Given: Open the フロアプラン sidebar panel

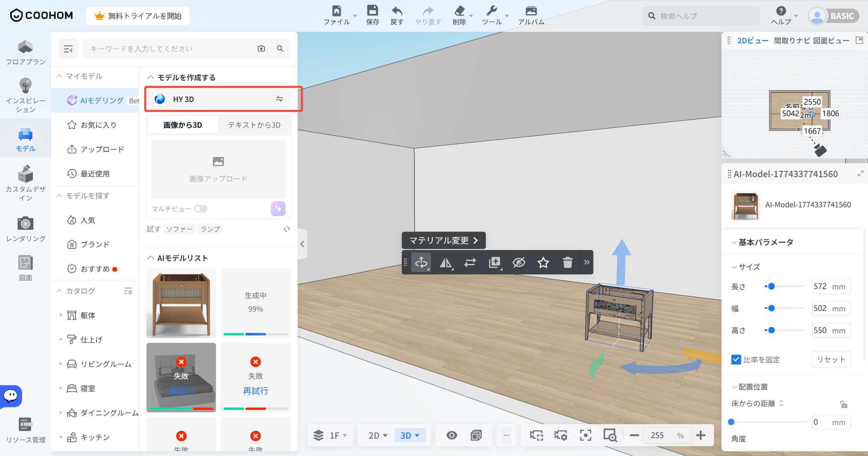Looking at the screenshot, I should (x=25, y=52).
